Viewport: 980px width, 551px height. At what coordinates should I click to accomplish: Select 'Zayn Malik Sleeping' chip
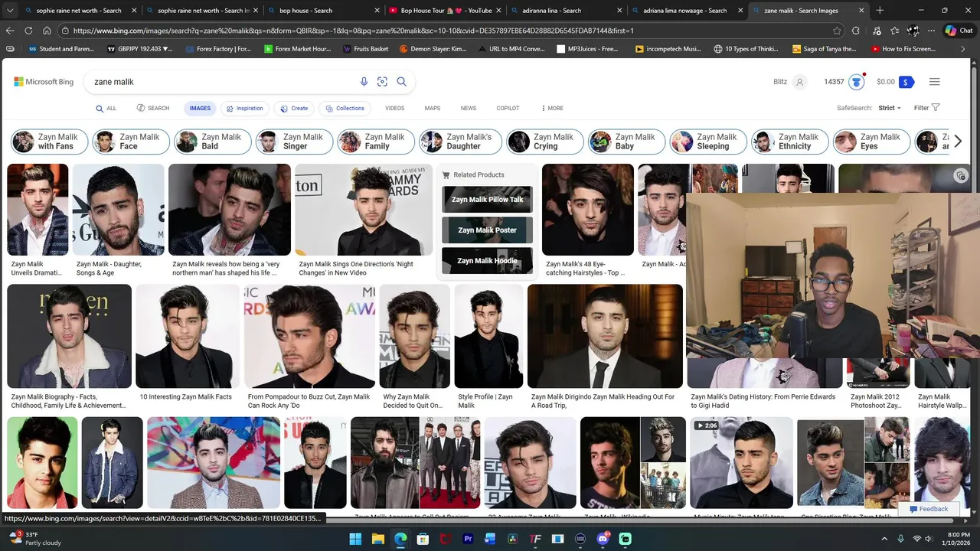tap(709, 142)
